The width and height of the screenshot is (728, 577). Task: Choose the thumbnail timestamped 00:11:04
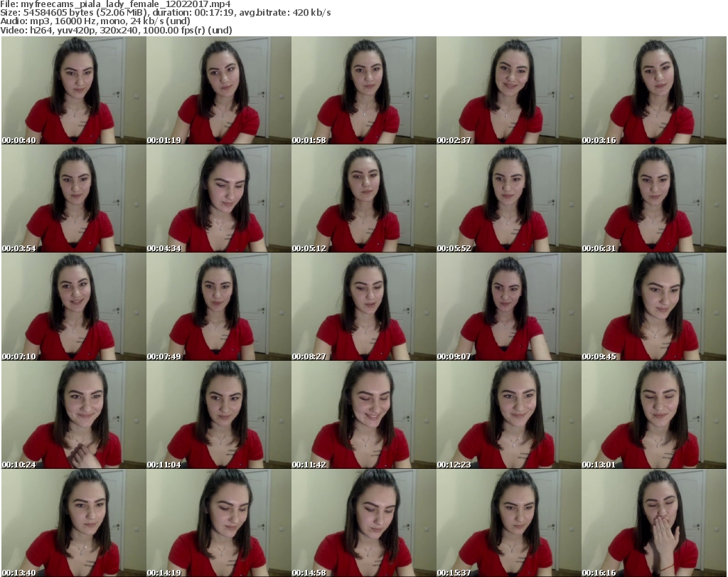pyautogui.click(x=219, y=414)
